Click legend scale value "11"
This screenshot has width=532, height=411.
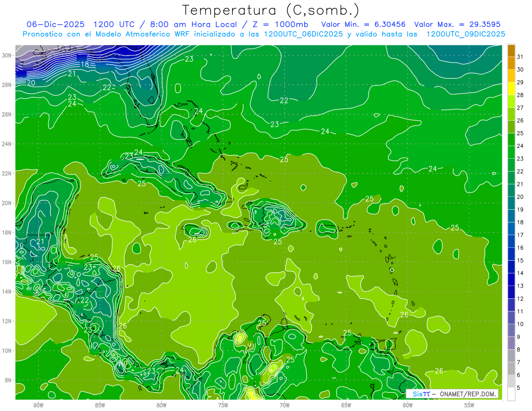520,311
